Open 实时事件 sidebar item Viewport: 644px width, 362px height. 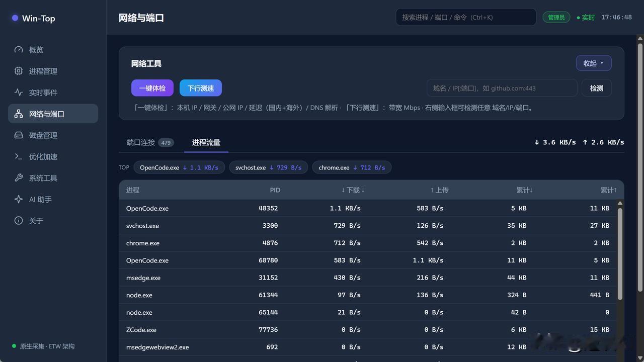coord(53,93)
